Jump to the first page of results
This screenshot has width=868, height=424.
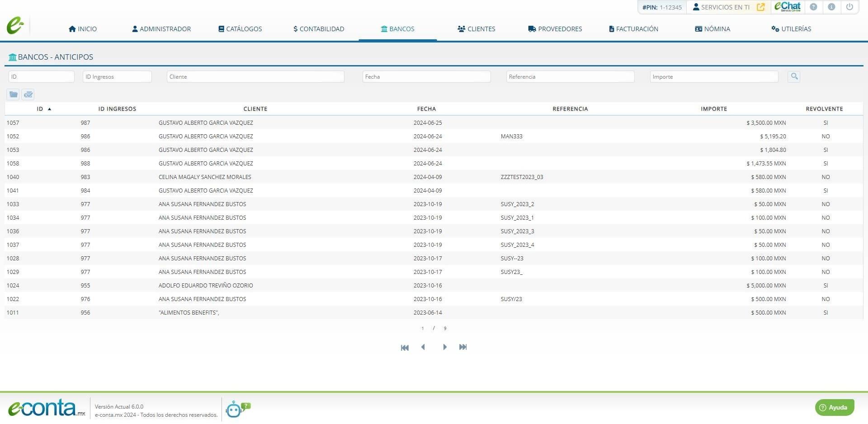(x=405, y=348)
